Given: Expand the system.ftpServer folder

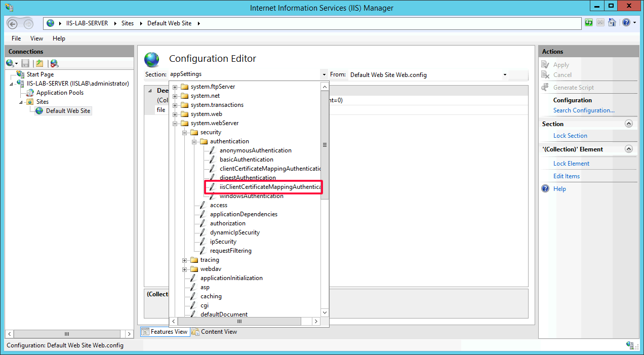Looking at the screenshot, I should pyautogui.click(x=175, y=87).
